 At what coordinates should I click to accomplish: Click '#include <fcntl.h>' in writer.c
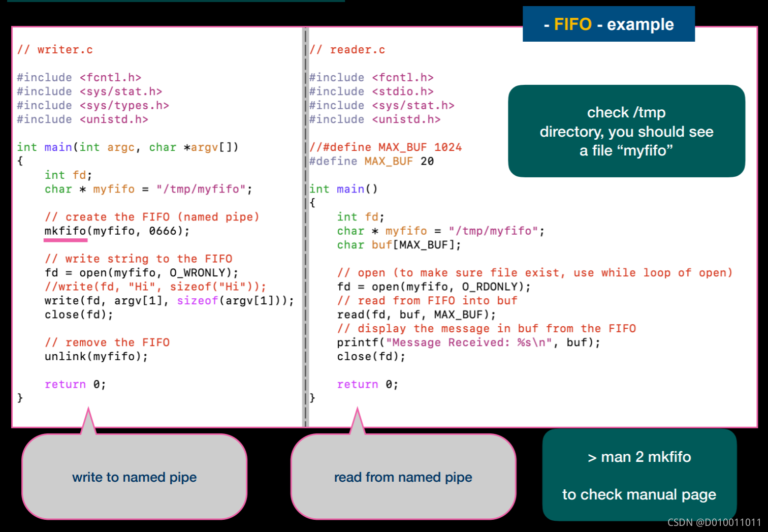79,77
